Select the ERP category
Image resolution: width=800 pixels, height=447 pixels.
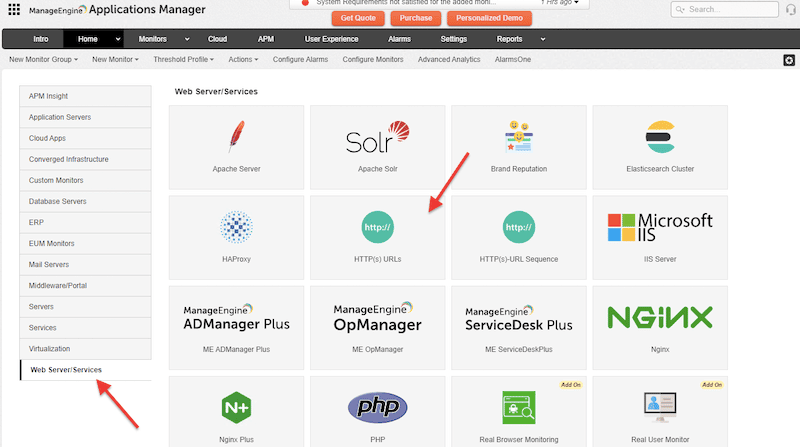coord(85,222)
